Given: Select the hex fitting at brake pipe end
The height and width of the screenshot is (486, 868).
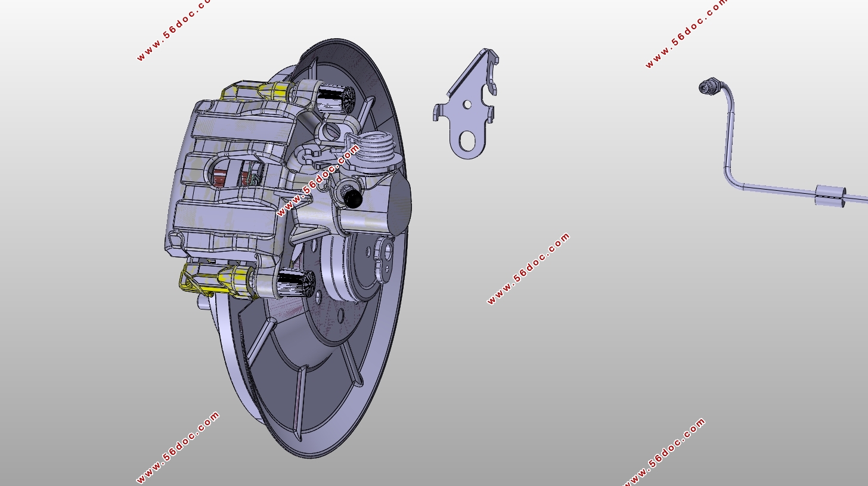Looking at the screenshot, I should coord(707,88).
